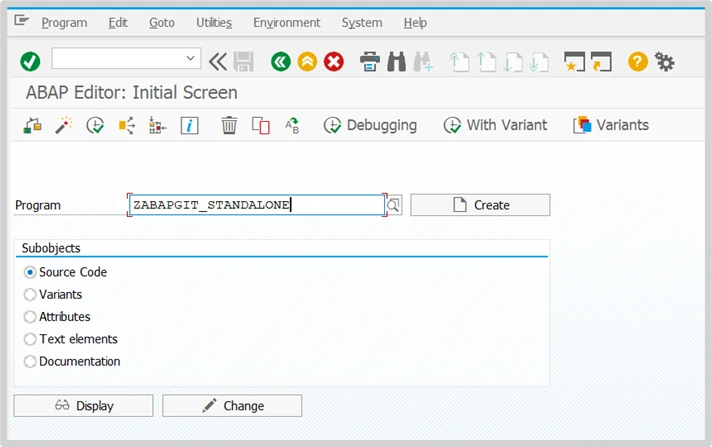Open Help with the question mark icon
Screen dimensions: 712x447
[638, 61]
